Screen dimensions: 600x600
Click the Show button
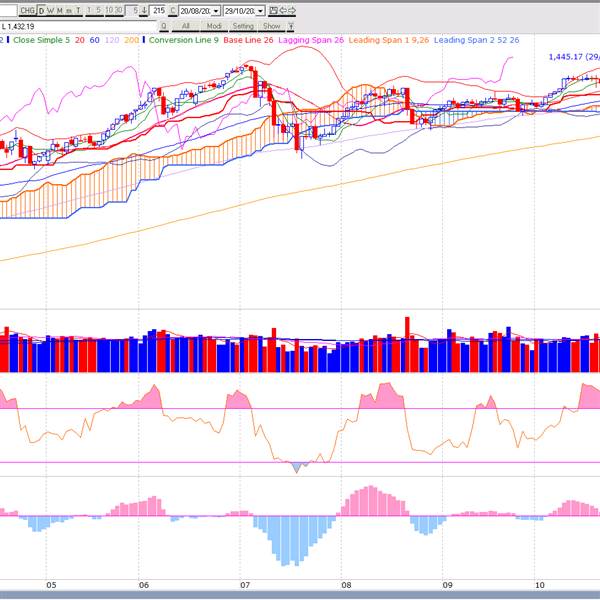point(272,26)
